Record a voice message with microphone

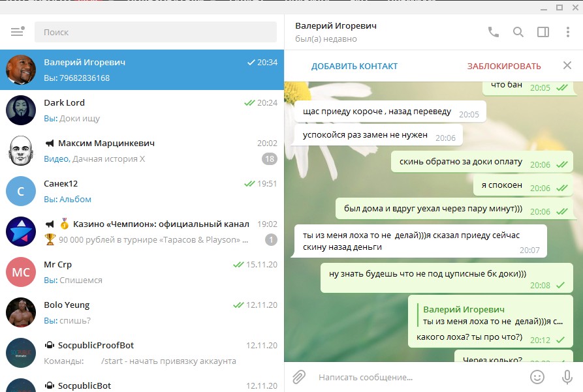point(567,377)
